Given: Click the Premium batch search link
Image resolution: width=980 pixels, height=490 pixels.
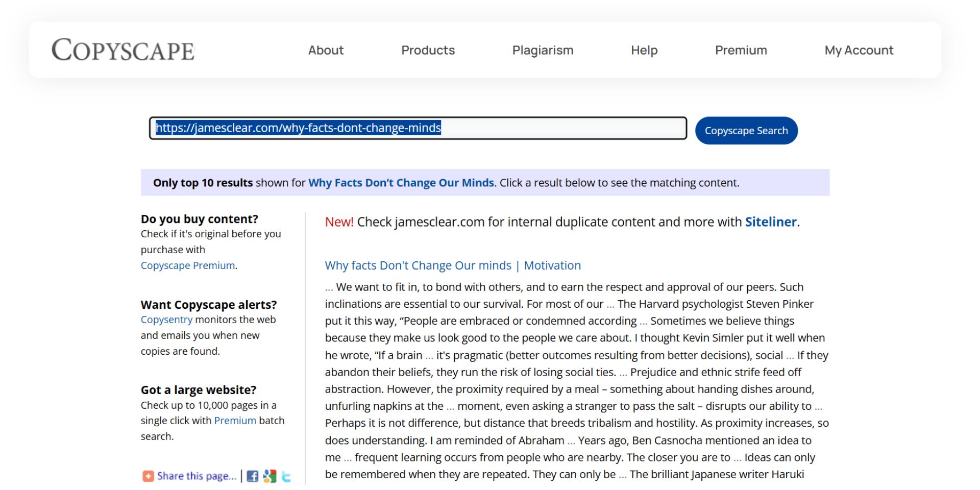Looking at the screenshot, I should click(x=235, y=421).
